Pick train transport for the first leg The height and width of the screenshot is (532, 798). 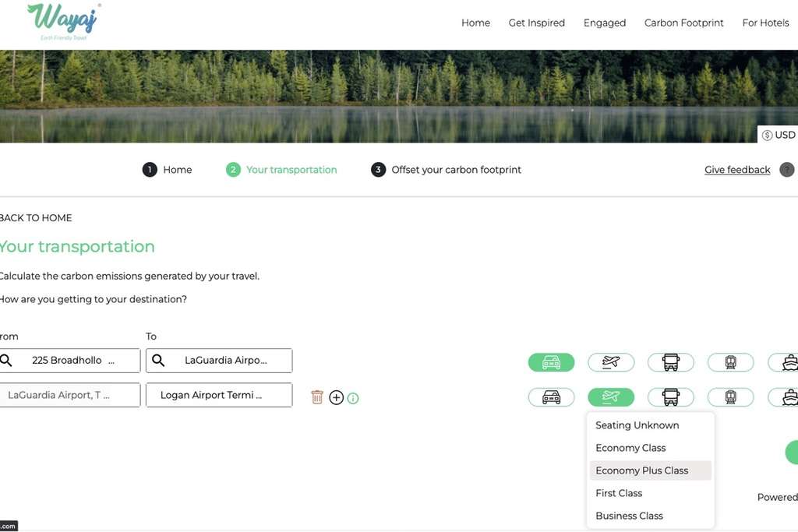[x=730, y=362]
